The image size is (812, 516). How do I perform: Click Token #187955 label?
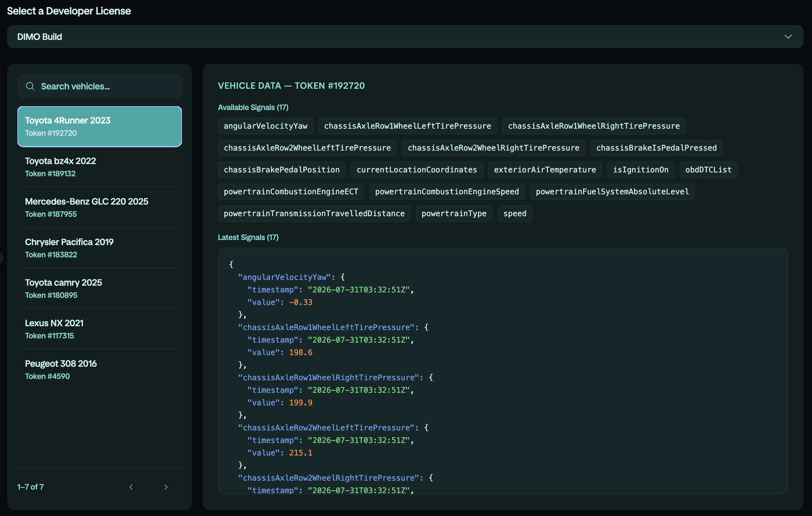[51, 214]
